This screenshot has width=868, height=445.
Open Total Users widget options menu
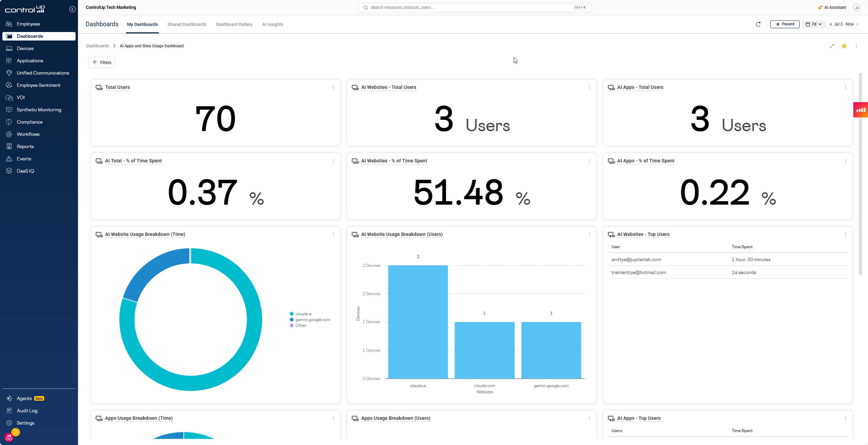click(333, 88)
